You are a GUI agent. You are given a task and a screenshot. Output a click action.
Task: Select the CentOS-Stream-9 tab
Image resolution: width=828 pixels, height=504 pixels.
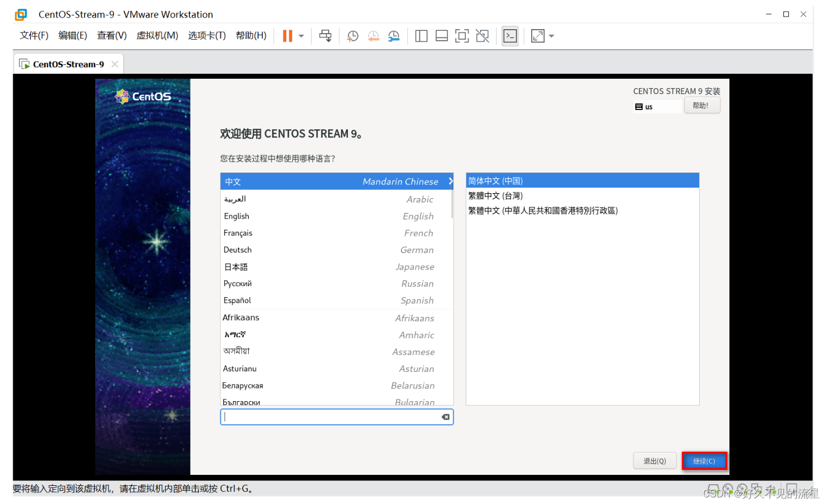pyautogui.click(x=68, y=64)
